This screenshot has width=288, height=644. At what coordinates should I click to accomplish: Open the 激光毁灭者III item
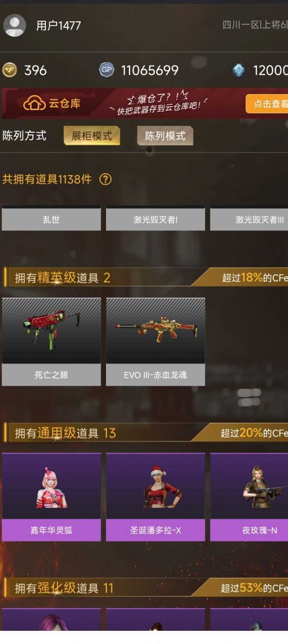pos(249,219)
